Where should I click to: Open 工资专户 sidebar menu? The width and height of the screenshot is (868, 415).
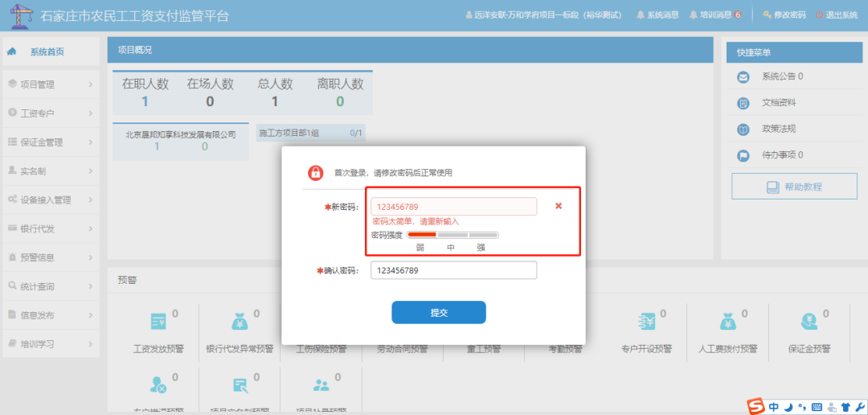tap(51, 113)
